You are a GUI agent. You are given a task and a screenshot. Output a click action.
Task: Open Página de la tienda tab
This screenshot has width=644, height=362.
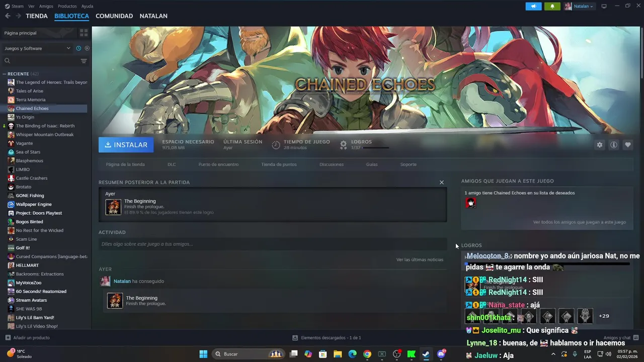click(x=125, y=164)
